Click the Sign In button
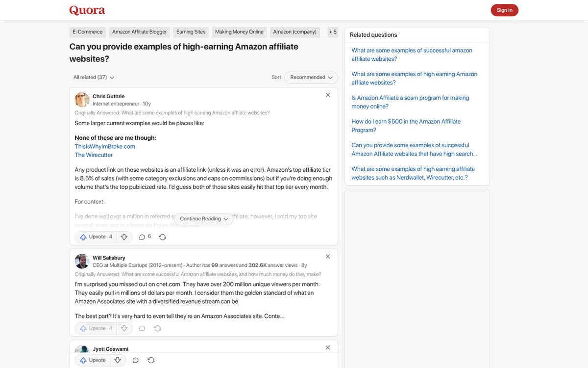588x368 pixels. coord(504,10)
